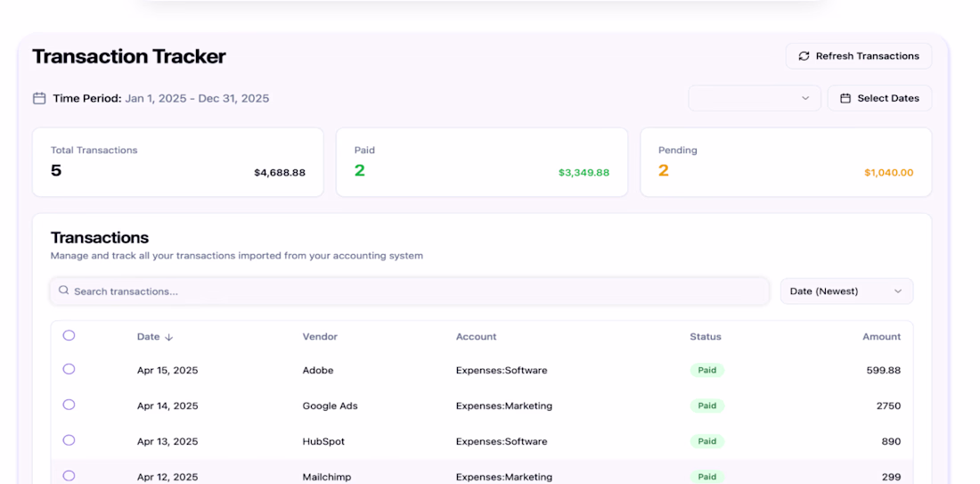Click the Vendor column header
Screen dimensions: 980x484
320,336
